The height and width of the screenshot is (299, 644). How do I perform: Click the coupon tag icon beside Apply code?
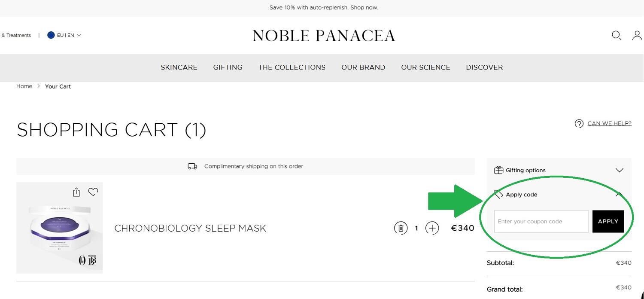[499, 194]
